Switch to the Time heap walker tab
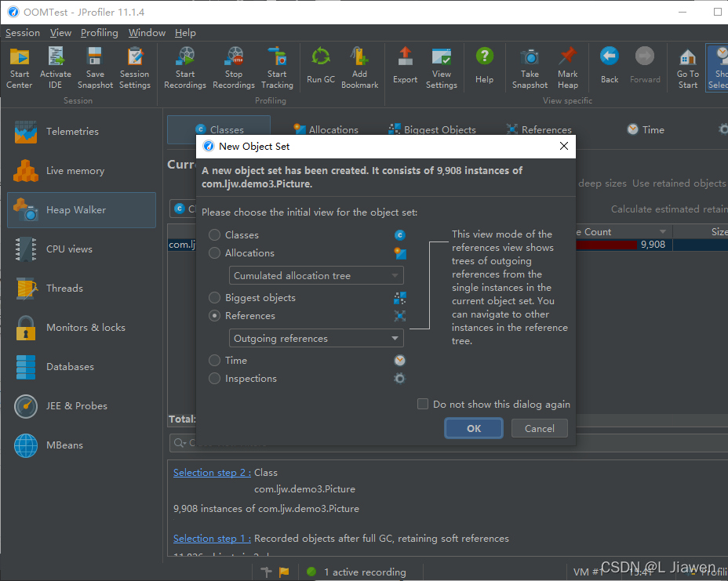728x581 pixels. point(646,129)
